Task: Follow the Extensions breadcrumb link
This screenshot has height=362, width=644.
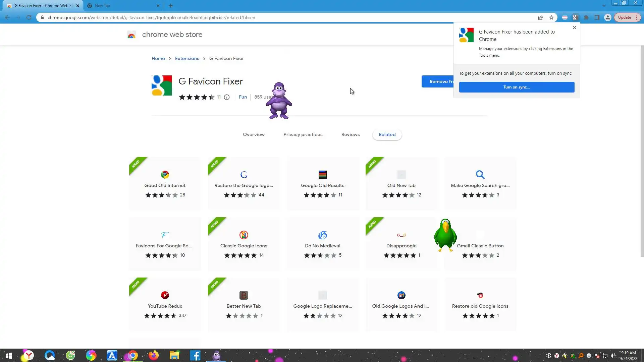Action: [x=187, y=58]
